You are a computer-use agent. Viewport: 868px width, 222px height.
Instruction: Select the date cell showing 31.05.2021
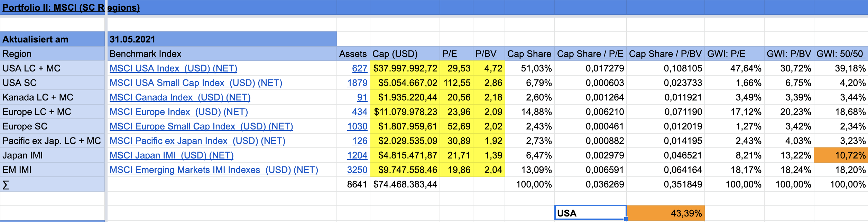click(x=222, y=39)
